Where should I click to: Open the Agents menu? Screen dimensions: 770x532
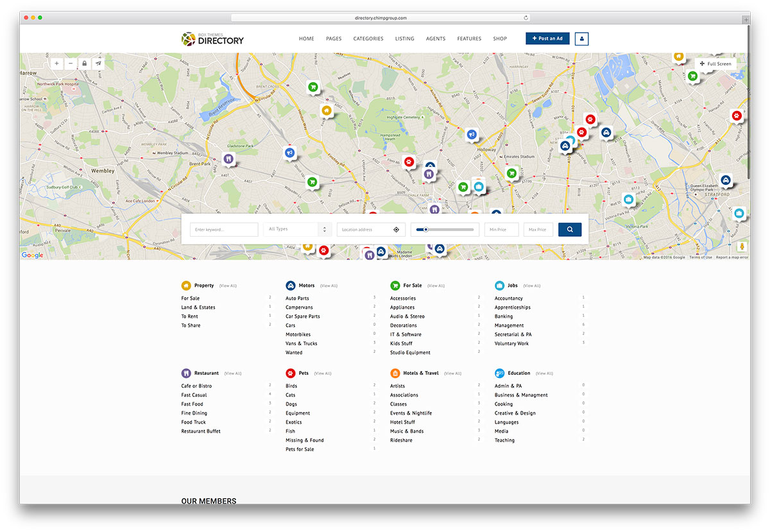click(436, 39)
